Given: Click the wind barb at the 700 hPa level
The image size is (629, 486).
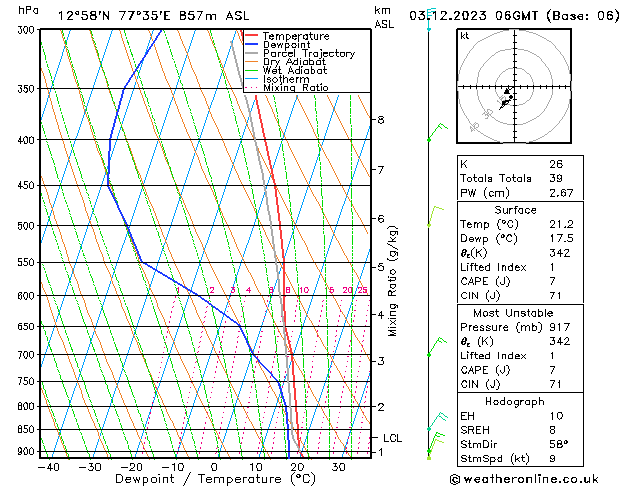Looking at the screenshot, I should click(437, 347).
